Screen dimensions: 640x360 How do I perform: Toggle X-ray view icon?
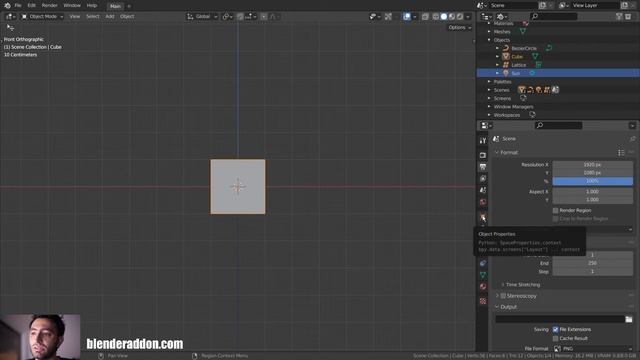coord(425,16)
